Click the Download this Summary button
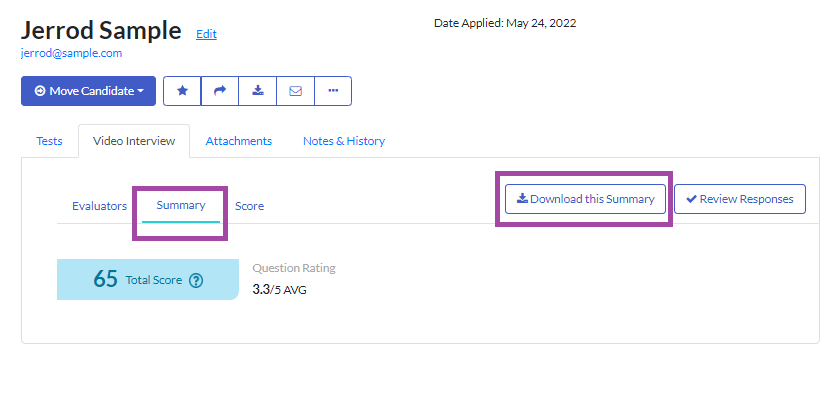The image size is (829, 395). tap(585, 199)
